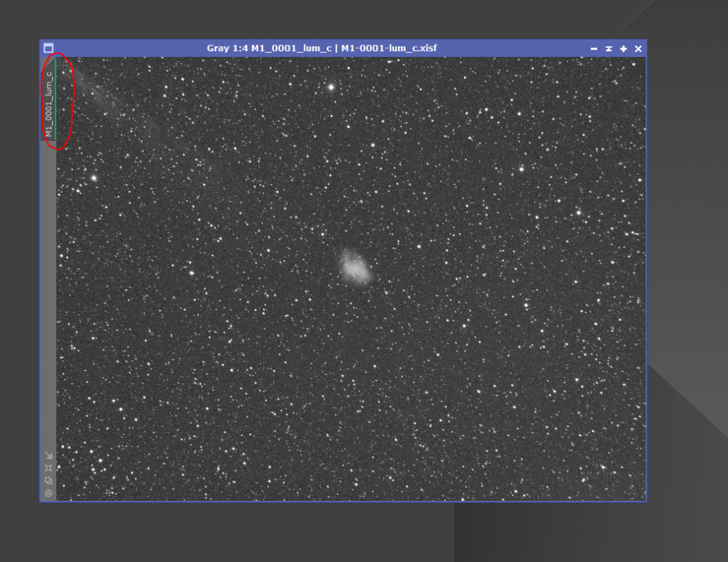Click the bright star left of the nebula

tap(191, 273)
